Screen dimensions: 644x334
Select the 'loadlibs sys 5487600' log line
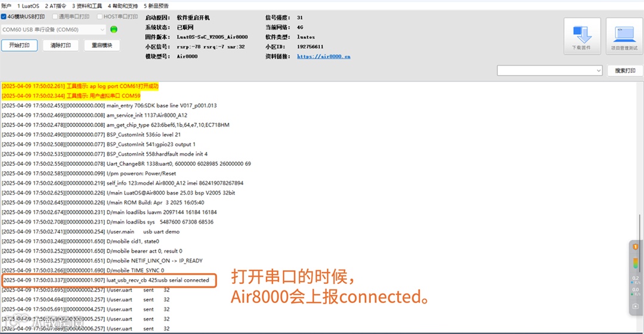(x=107, y=222)
